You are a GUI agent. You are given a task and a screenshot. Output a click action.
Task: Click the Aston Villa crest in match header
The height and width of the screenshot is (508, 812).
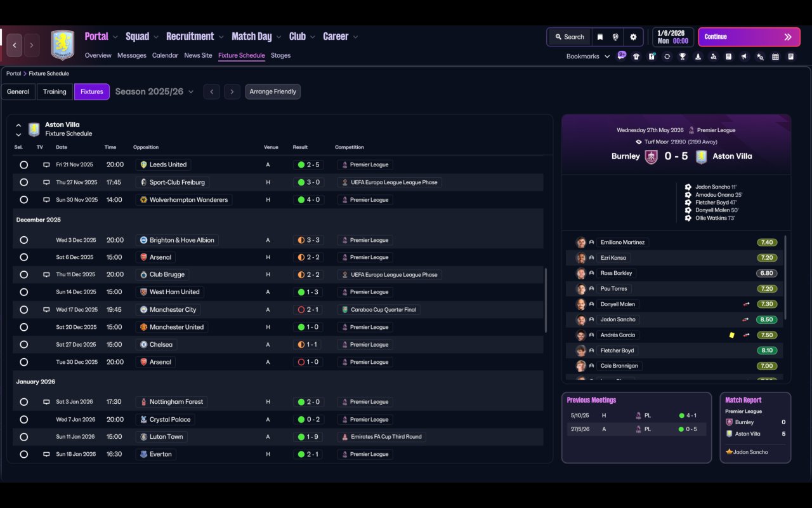701,157
